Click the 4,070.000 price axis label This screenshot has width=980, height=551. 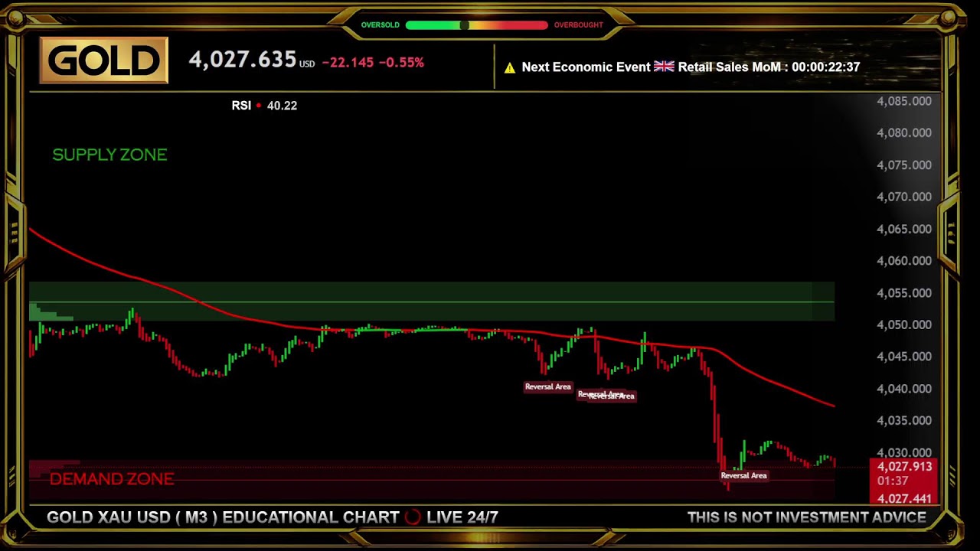click(x=904, y=197)
